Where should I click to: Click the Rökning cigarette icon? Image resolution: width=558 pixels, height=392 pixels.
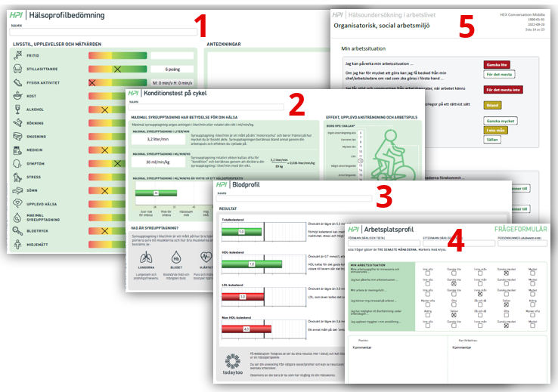click(18, 123)
